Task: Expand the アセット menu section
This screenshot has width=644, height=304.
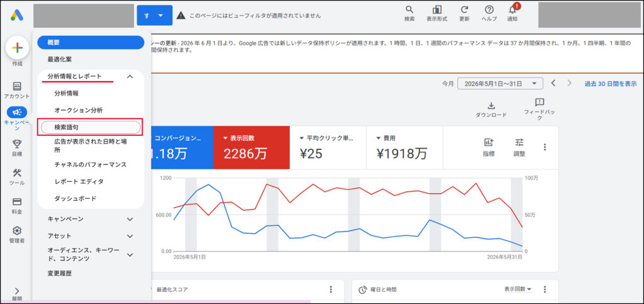Action: click(x=130, y=236)
